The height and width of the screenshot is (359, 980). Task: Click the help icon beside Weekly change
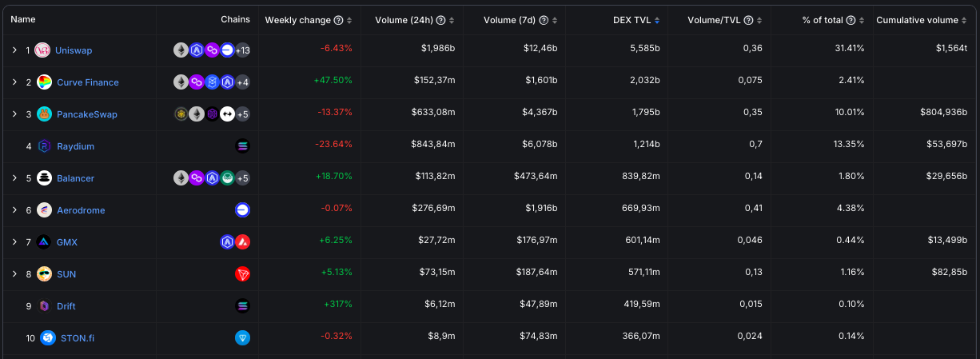[339, 20]
